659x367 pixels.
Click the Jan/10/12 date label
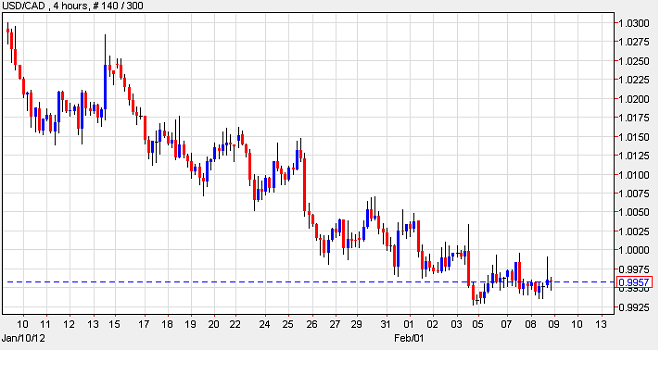pyautogui.click(x=24, y=338)
